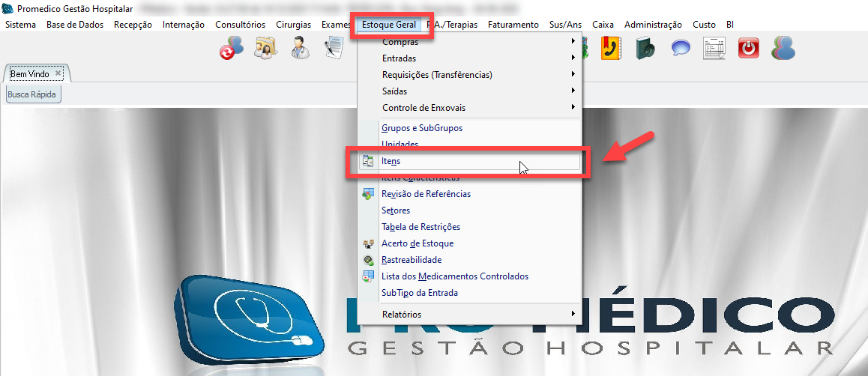Viewport: 868px width, 376px height.
Task: Choose Acerto de Estoque menu entry
Action: coord(418,243)
